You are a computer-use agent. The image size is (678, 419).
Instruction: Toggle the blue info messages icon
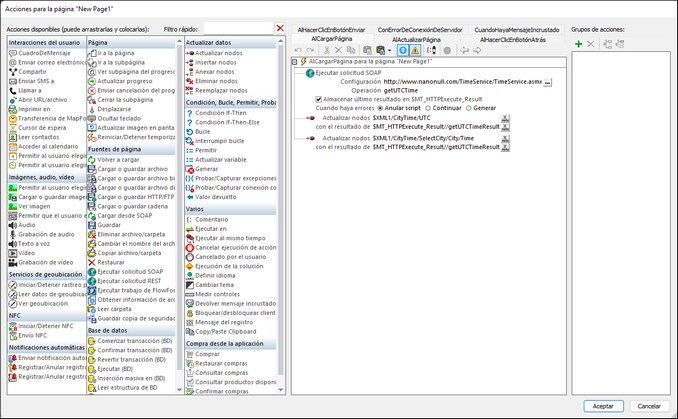[403, 51]
